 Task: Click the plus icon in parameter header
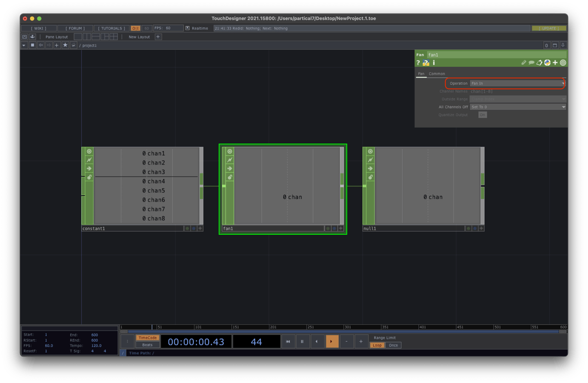pos(555,63)
